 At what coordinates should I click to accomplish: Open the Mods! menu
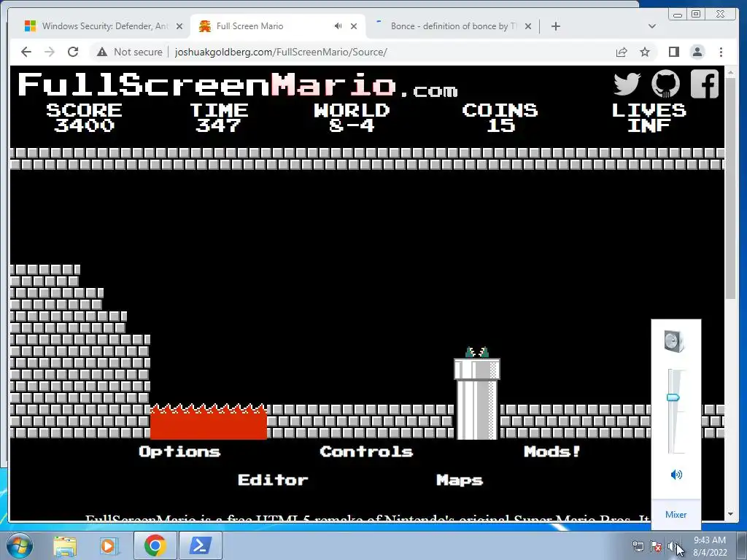552,451
